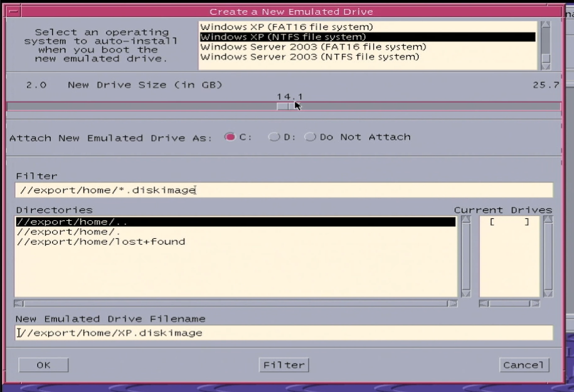Click the OS list scroll down arrow
The height and width of the screenshot is (392, 574).
click(x=546, y=66)
